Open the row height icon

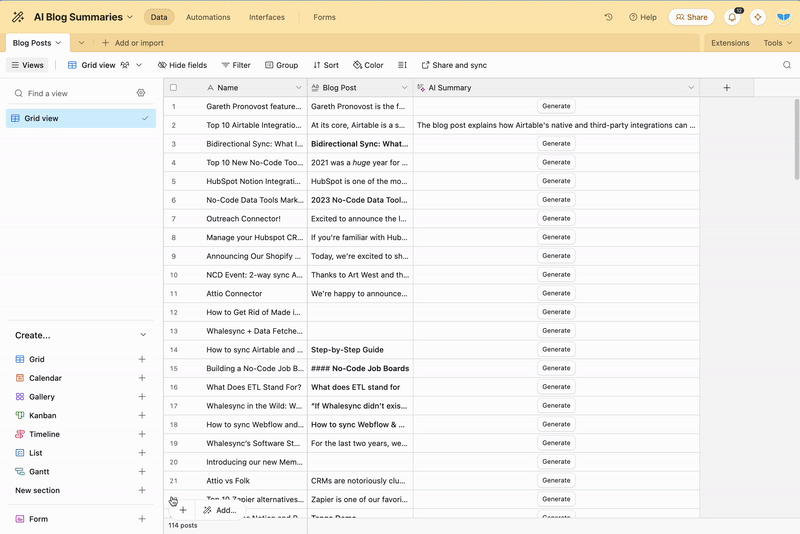click(x=402, y=65)
